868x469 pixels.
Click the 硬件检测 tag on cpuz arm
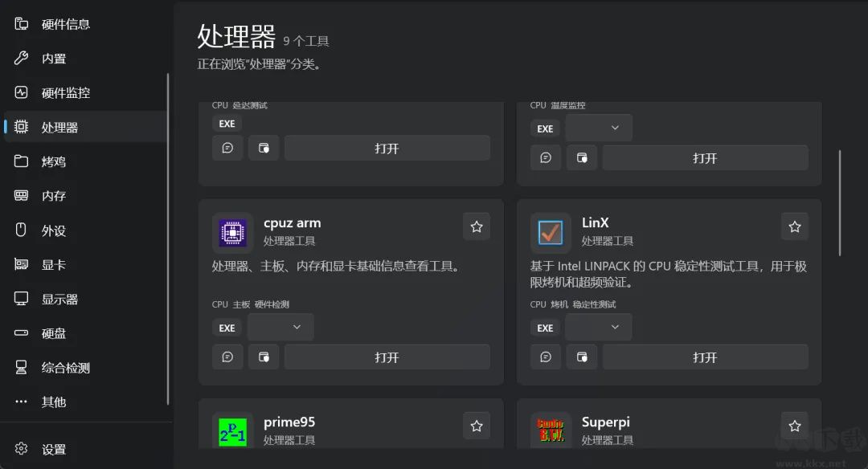[272, 304]
